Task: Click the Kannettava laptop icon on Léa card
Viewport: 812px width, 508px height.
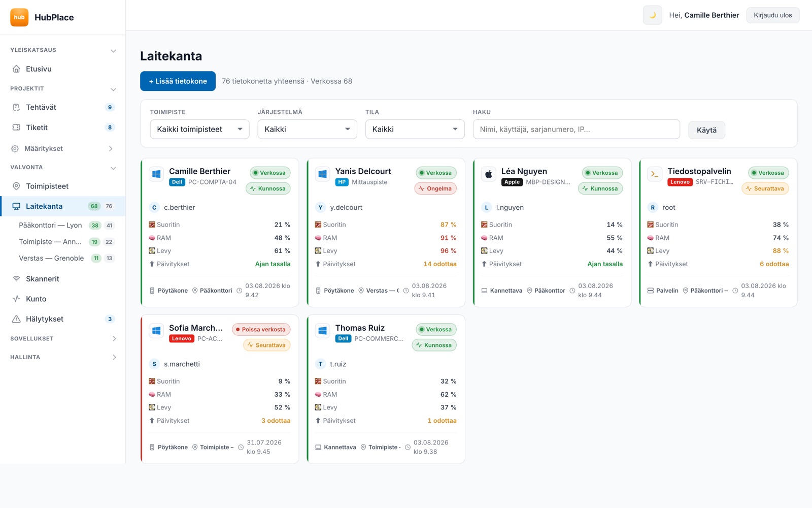Action: coord(484,291)
